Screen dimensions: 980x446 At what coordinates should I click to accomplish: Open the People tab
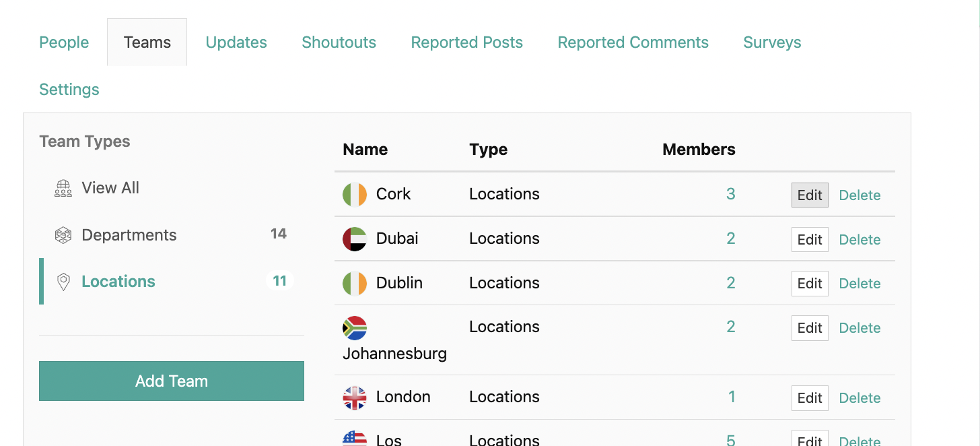[64, 42]
